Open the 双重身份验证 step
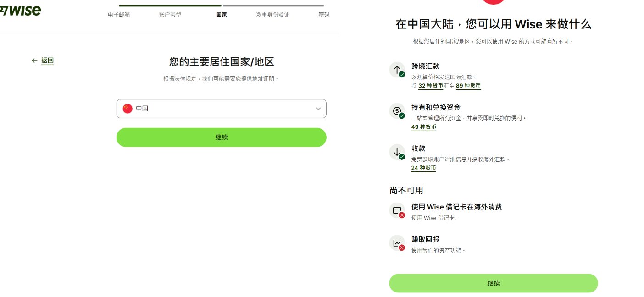This screenshot has height=297, width=644. pyautogui.click(x=272, y=14)
